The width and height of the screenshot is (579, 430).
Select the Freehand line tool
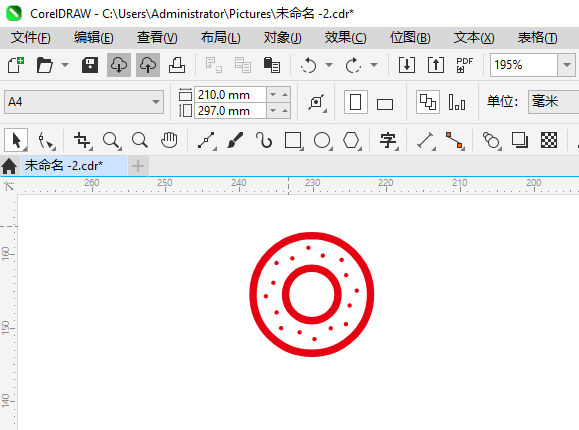(207, 140)
